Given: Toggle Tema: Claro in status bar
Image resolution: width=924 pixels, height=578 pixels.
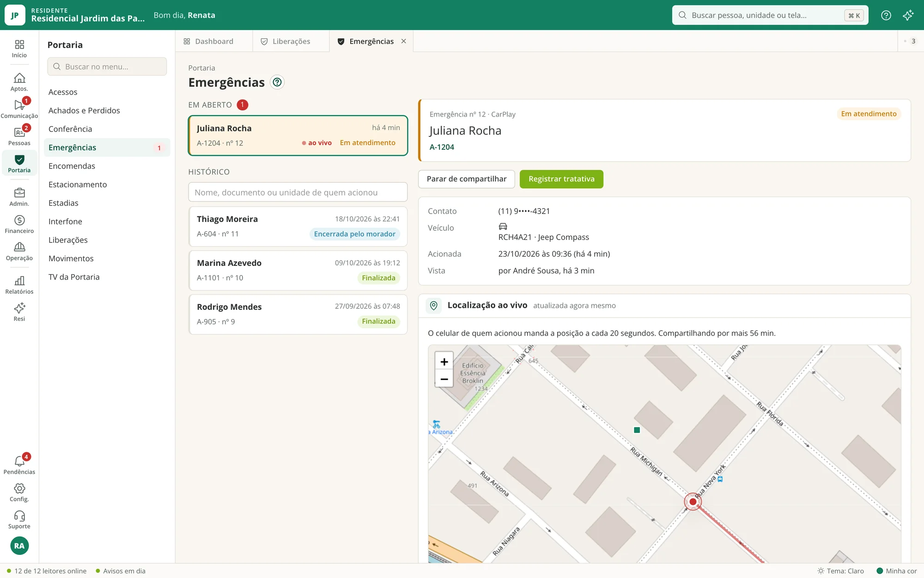Looking at the screenshot, I should [x=840, y=571].
